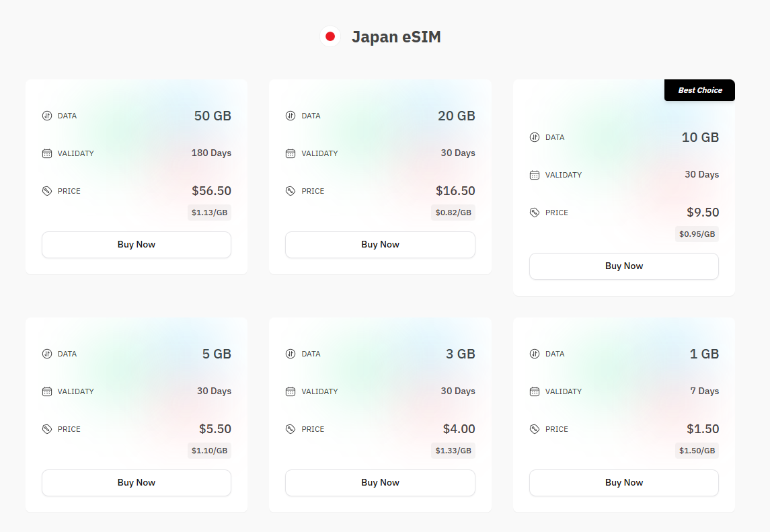Click the calendar icon on 1 GB card

tap(534, 391)
